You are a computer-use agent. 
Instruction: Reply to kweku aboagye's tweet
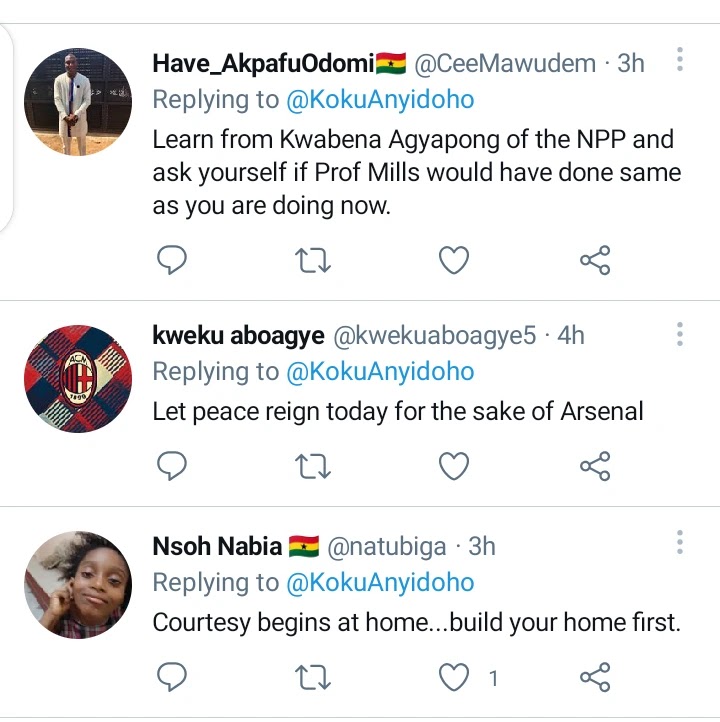(173, 466)
